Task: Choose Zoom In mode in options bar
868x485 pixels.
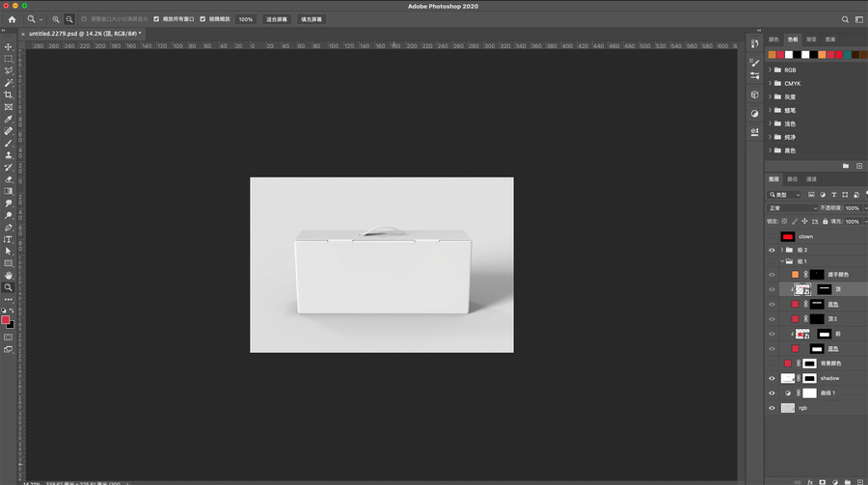Action: pos(56,19)
